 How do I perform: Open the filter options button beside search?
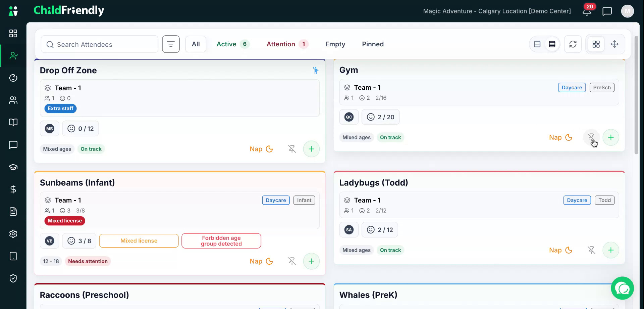(x=171, y=44)
